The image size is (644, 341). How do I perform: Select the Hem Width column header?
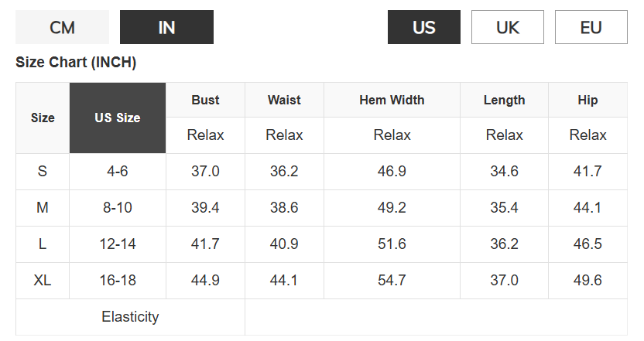coord(392,100)
